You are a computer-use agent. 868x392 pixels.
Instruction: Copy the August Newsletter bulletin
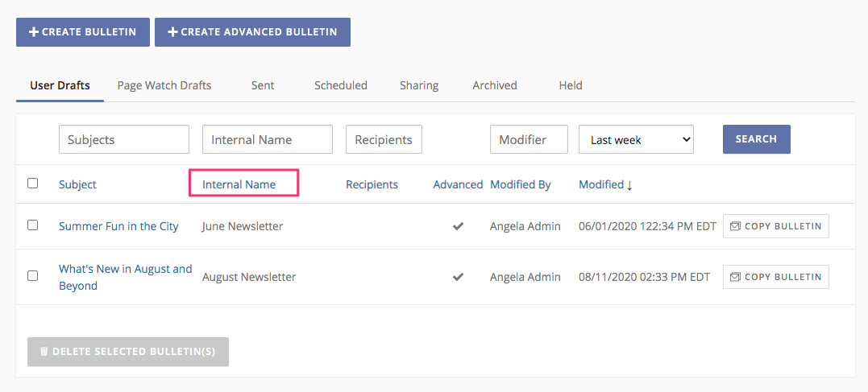pos(775,276)
